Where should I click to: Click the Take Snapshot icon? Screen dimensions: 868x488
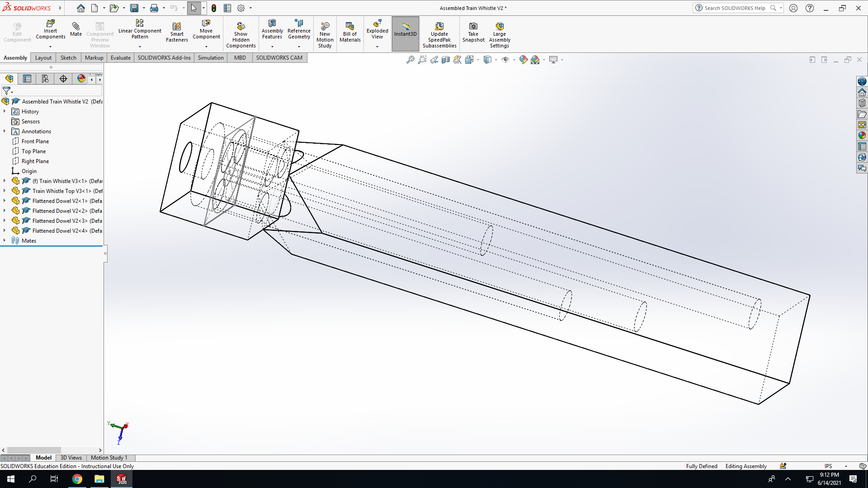pyautogui.click(x=473, y=33)
